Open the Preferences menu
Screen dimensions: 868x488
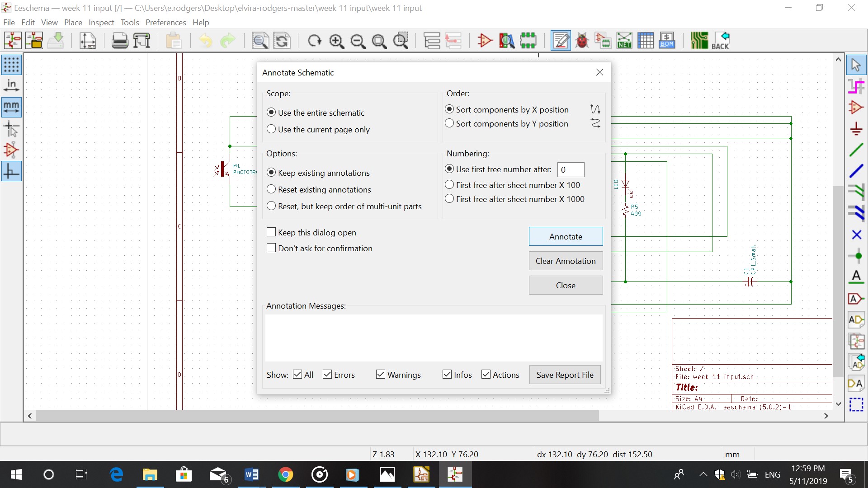[x=165, y=23]
